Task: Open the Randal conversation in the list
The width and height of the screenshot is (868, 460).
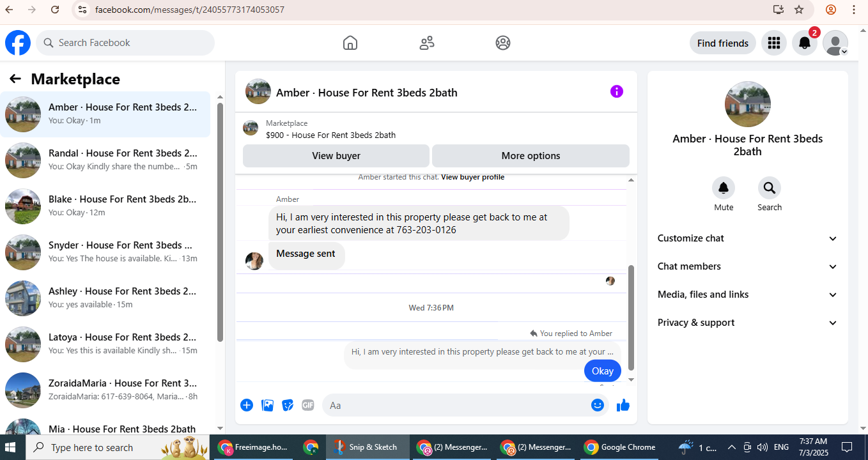Action: click(x=105, y=160)
